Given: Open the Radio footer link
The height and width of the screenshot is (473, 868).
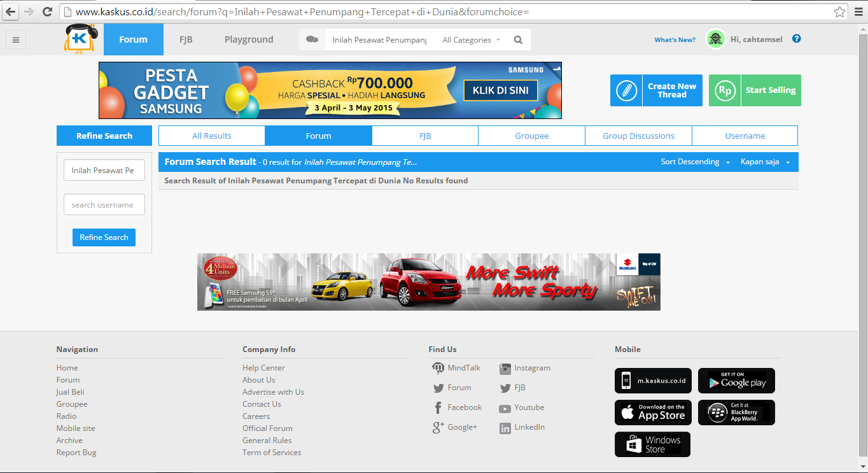Looking at the screenshot, I should pyautogui.click(x=66, y=416).
